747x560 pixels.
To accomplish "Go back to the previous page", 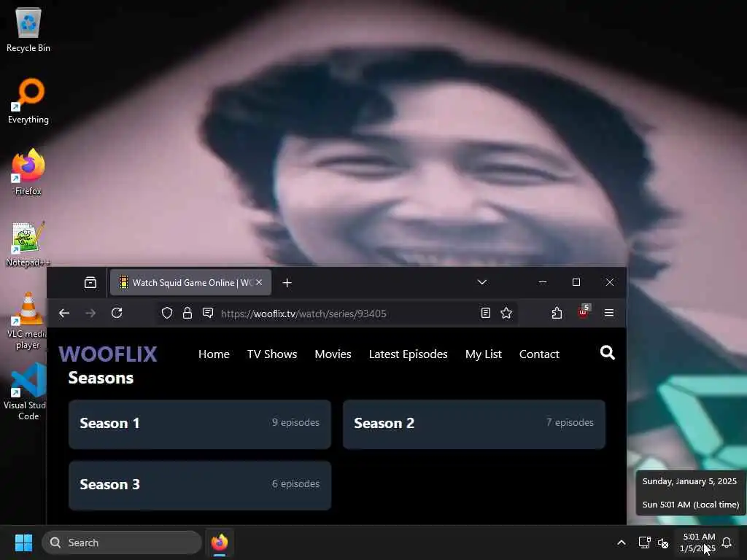I will [x=64, y=313].
